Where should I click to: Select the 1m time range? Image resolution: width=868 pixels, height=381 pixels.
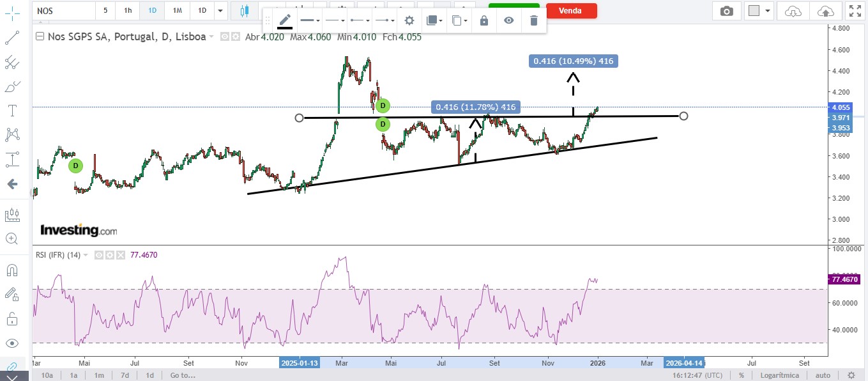99,375
